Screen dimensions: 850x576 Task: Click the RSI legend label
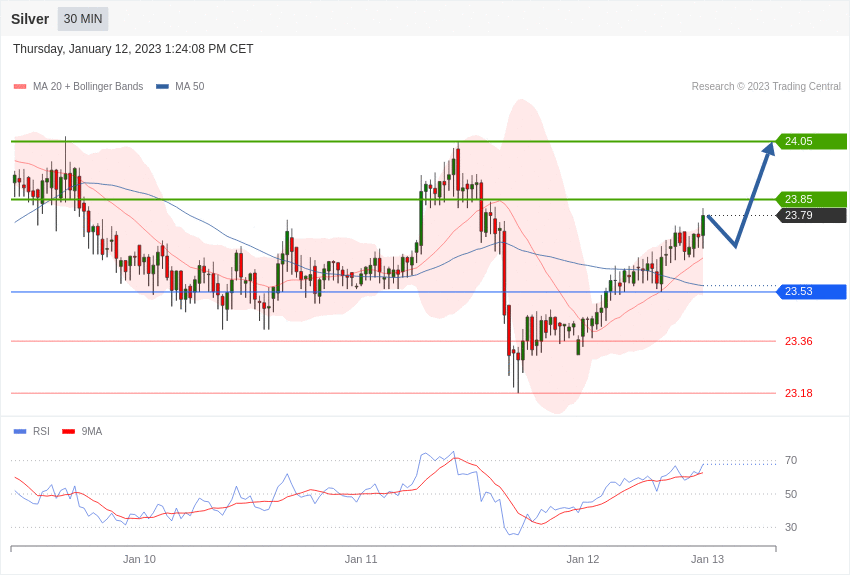click(x=41, y=431)
